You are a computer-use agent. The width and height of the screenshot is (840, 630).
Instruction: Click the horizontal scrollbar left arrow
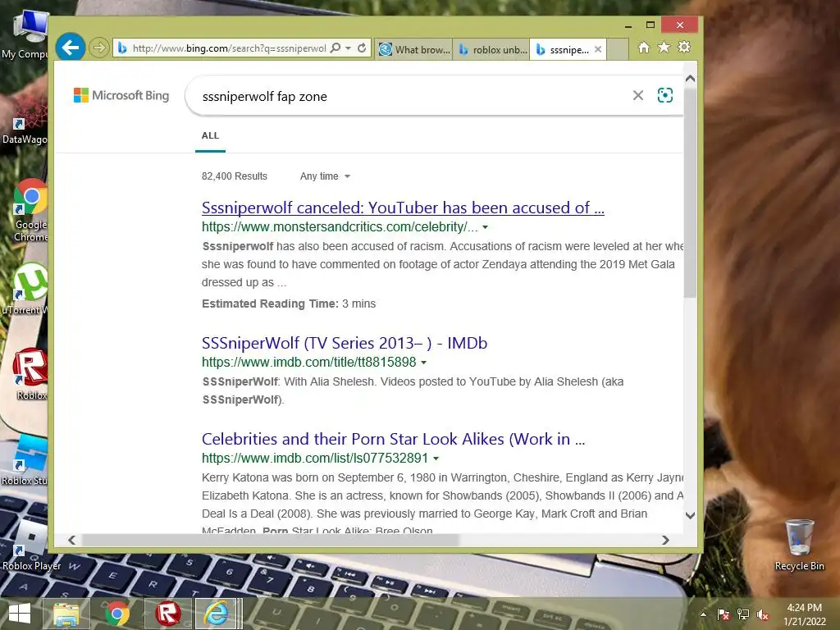(72, 540)
